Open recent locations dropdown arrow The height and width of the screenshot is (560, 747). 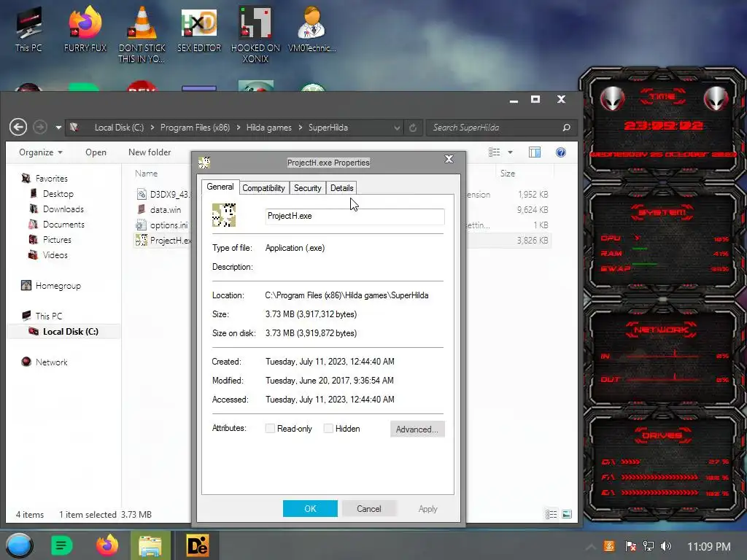tap(58, 128)
